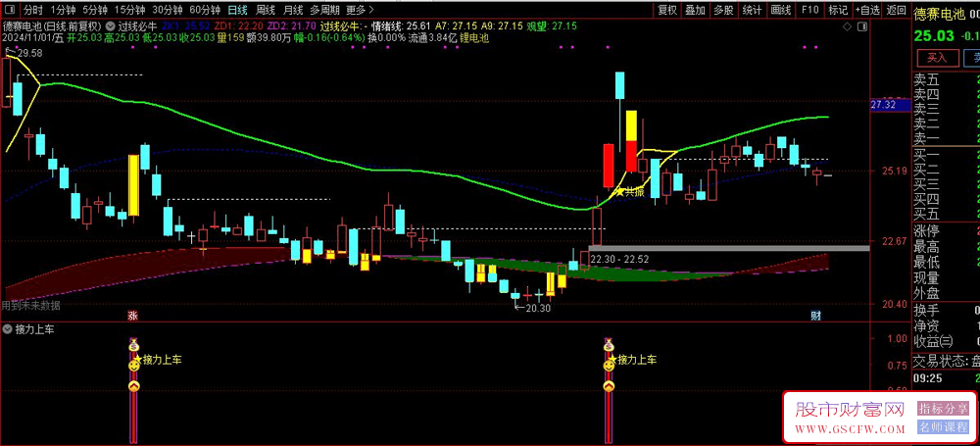Open the 画线 drawing tools
This screenshot has width=980, height=446.
point(781,10)
